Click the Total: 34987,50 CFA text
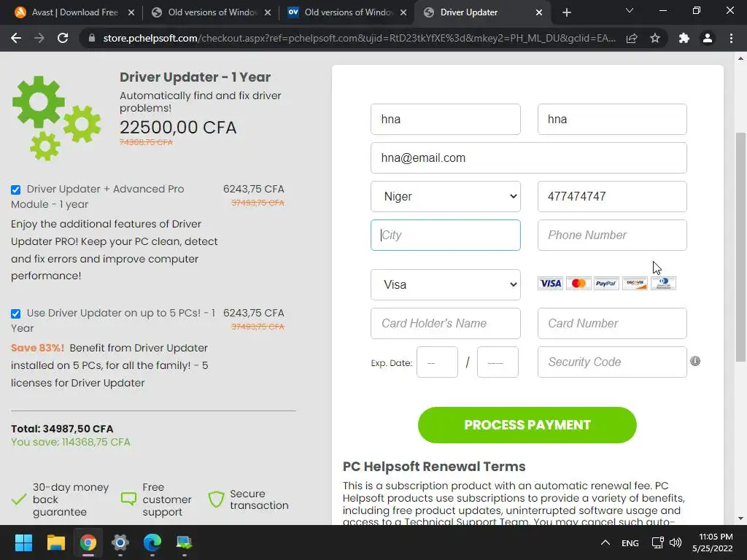Image resolution: width=747 pixels, height=560 pixels. (62, 429)
